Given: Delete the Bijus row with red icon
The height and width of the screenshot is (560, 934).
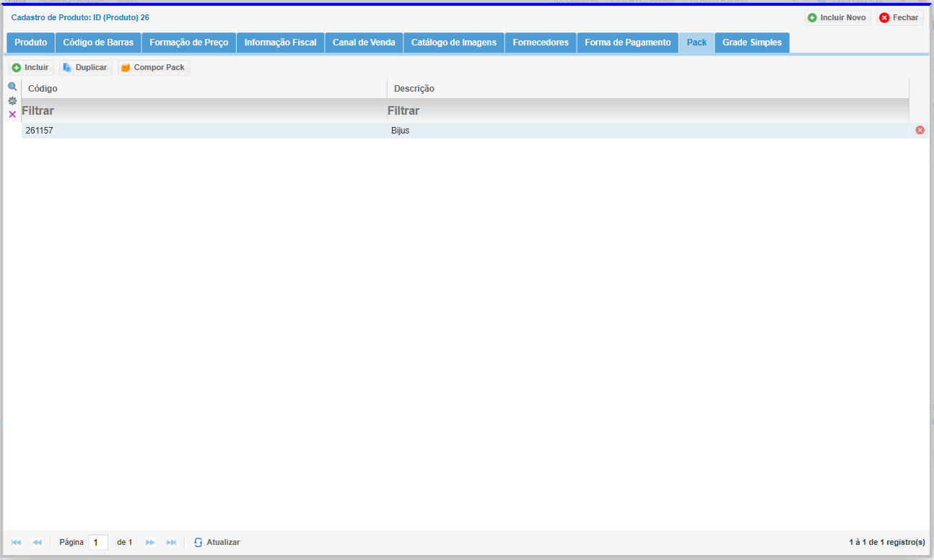Looking at the screenshot, I should (x=920, y=130).
